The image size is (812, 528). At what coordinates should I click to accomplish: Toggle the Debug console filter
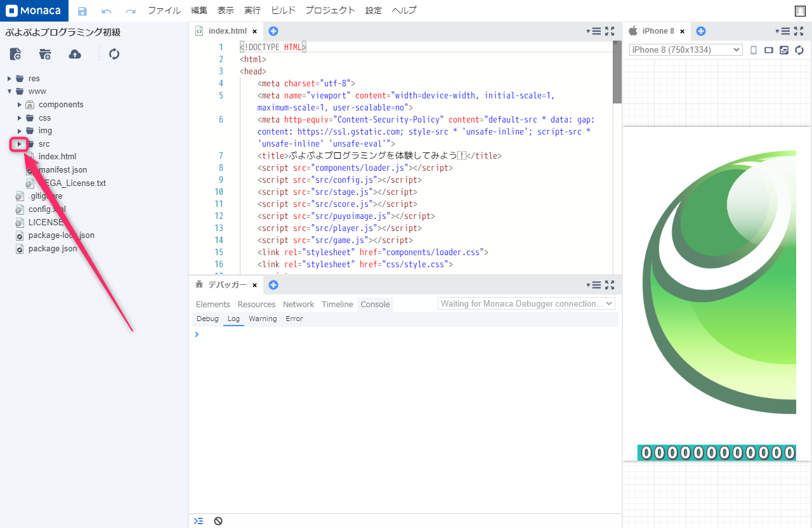[207, 319]
